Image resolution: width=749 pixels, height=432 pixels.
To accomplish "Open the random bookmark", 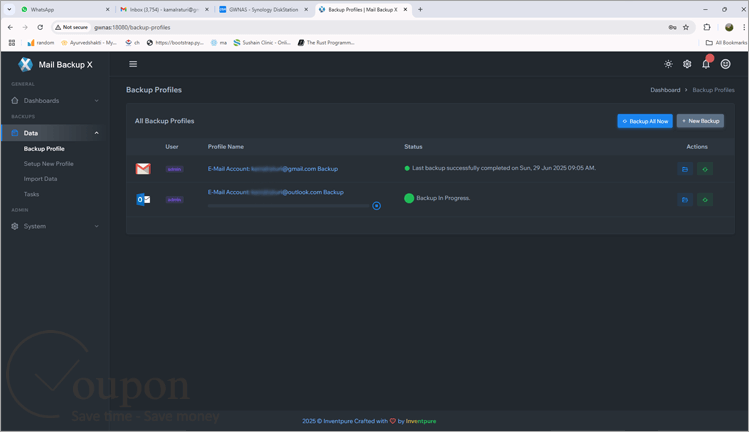I will click(41, 43).
